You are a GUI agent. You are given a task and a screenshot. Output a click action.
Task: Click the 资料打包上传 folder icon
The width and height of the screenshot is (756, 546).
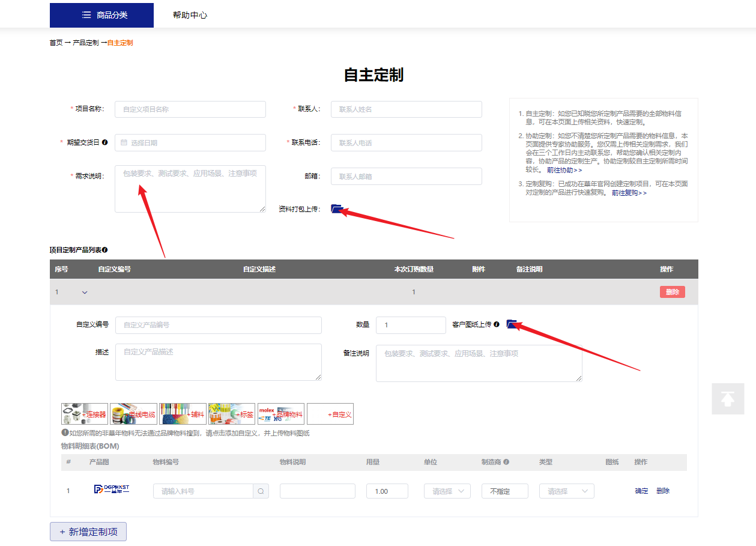[336, 208]
